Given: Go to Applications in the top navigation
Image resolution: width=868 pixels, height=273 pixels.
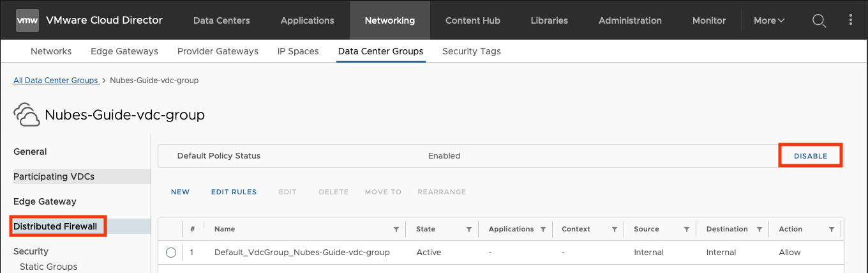Looking at the screenshot, I should point(307,20).
